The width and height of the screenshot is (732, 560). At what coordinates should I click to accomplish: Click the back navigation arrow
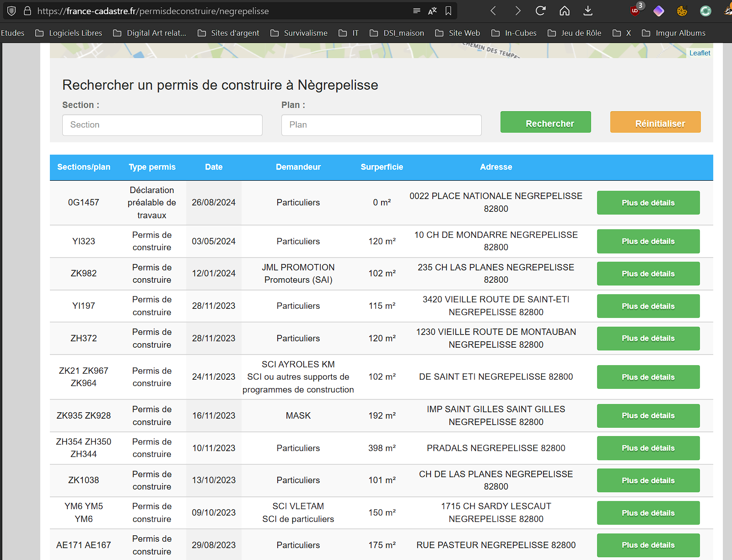click(x=493, y=11)
